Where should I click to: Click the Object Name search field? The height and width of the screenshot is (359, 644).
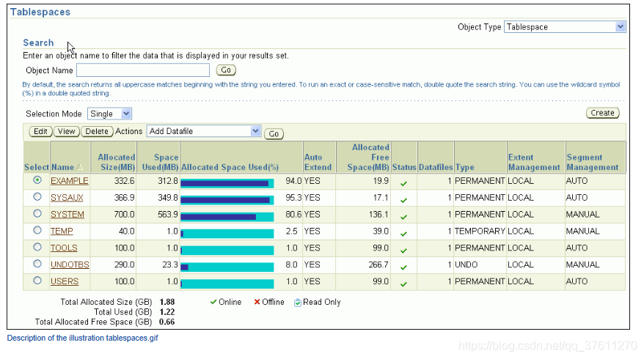pos(143,70)
